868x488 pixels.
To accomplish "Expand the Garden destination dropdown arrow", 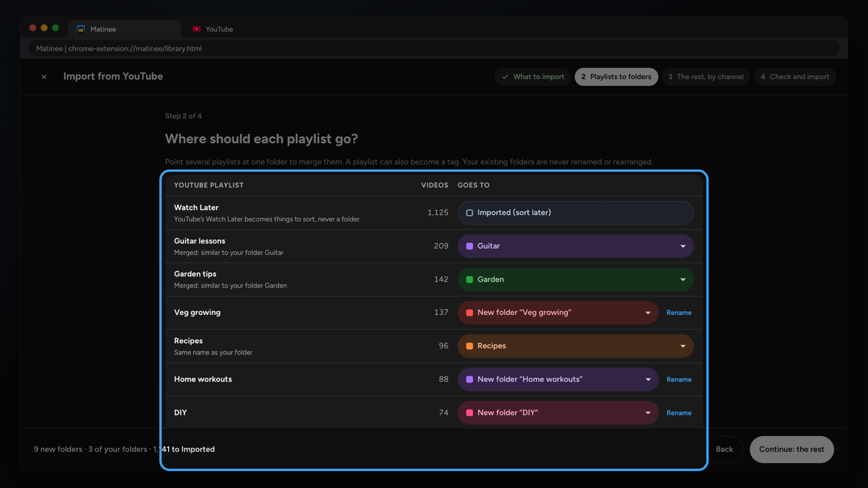I will [683, 280].
